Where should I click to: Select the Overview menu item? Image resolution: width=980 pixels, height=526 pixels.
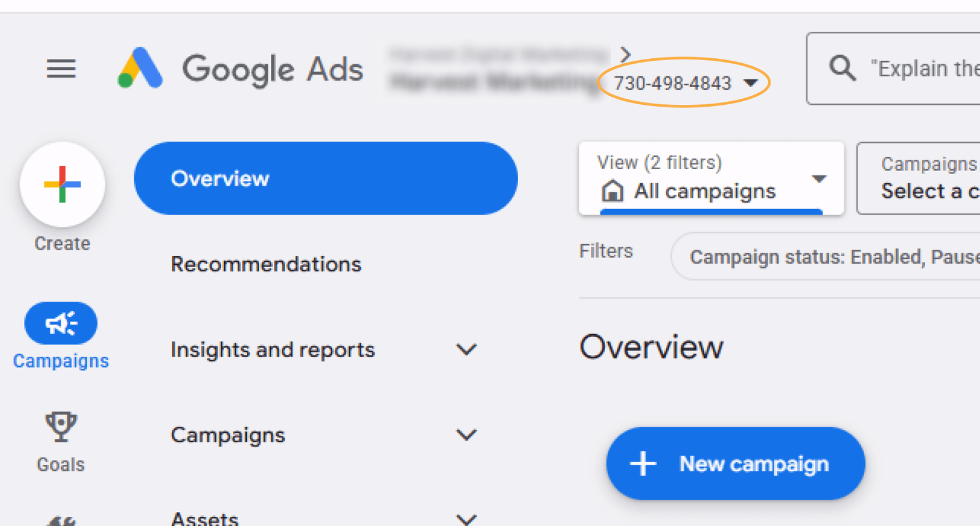pyautogui.click(x=326, y=178)
